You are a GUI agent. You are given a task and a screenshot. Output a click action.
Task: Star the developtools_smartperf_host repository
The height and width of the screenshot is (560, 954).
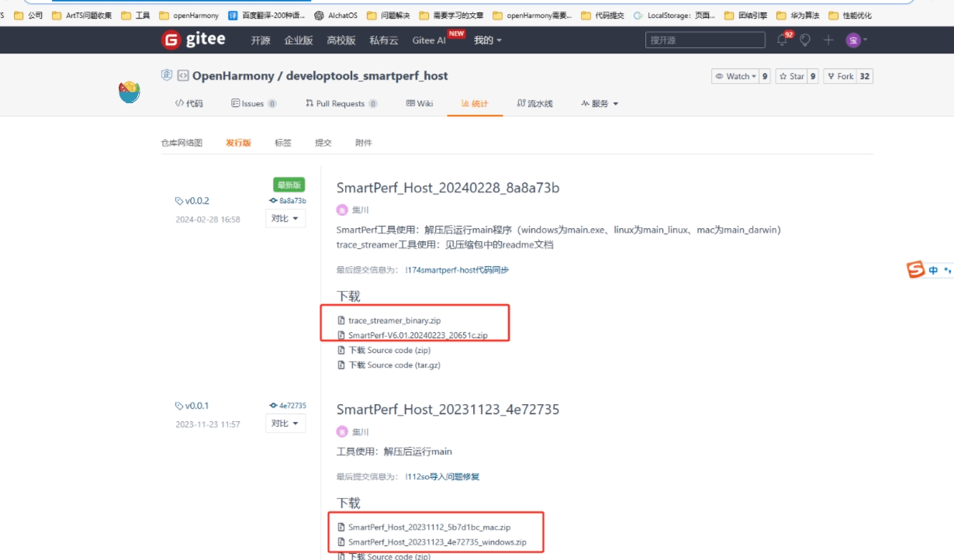794,76
